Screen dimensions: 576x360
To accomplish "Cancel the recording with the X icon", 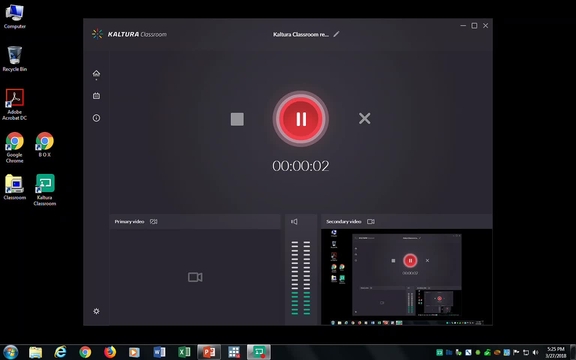I will pos(364,118).
